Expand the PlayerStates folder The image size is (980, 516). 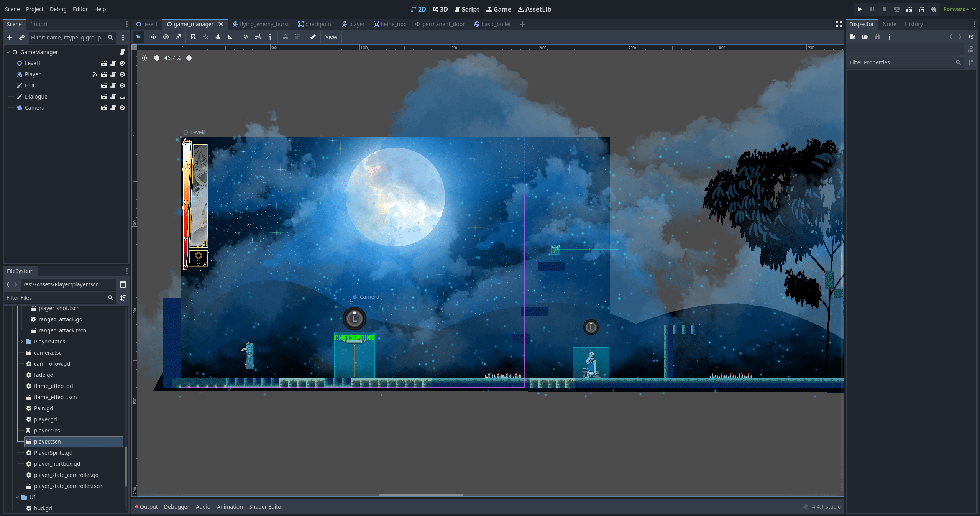(x=22, y=342)
